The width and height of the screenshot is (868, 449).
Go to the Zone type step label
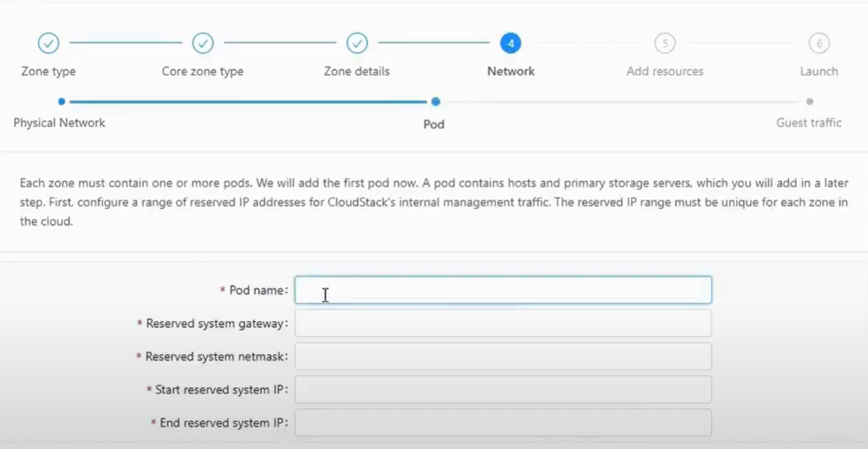tap(49, 72)
